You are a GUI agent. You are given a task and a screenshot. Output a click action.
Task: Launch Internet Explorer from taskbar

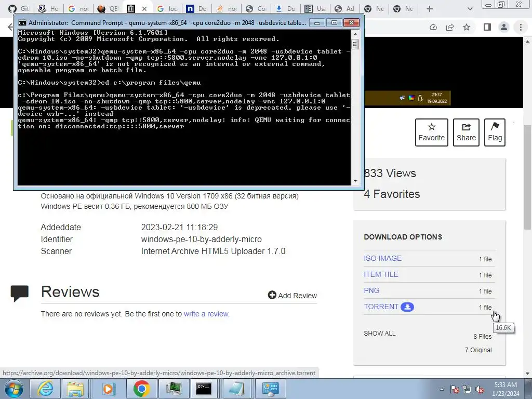click(x=45, y=389)
